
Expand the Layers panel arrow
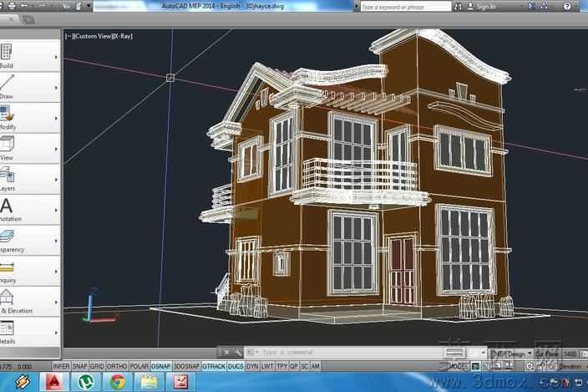pyautogui.click(x=56, y=180)
